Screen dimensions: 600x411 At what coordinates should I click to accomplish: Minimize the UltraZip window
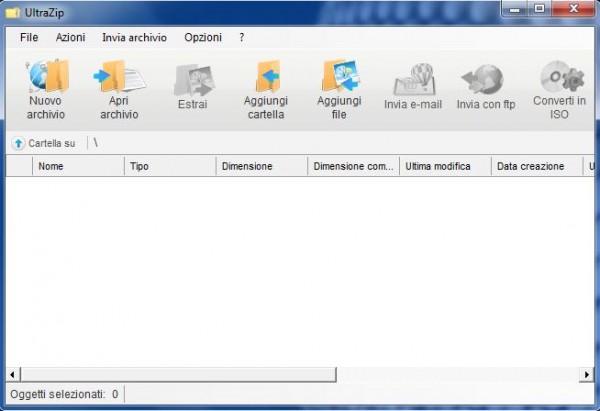[515, 9]
